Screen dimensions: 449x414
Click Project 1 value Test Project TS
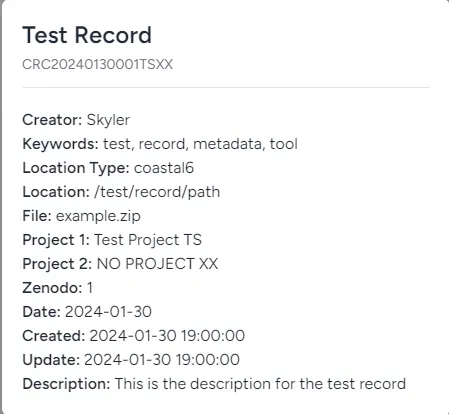[148, 240]
